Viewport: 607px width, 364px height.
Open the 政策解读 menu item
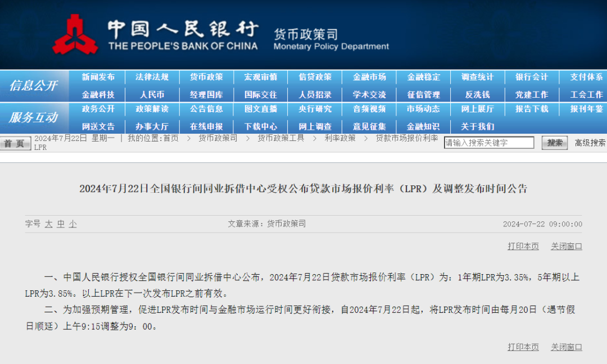pyautogui.click(x=152, y=109)
